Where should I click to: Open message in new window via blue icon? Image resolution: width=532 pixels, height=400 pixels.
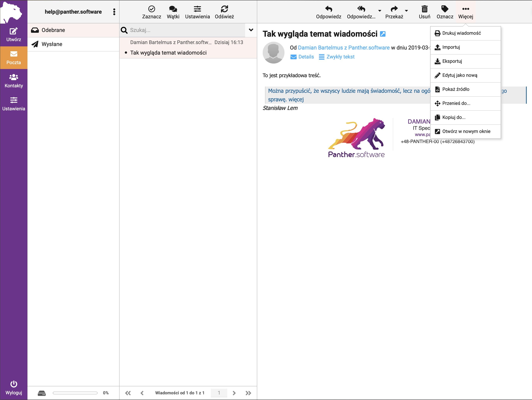(x=383, y=34)
